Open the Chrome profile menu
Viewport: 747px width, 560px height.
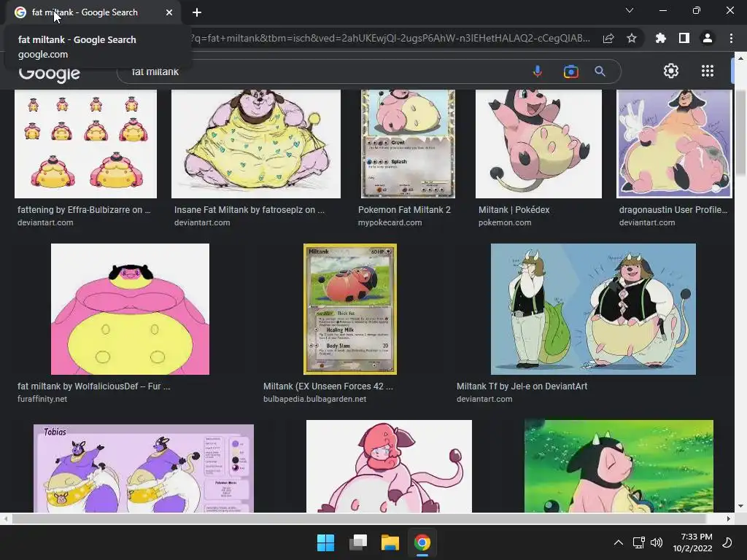click(708, 38)
